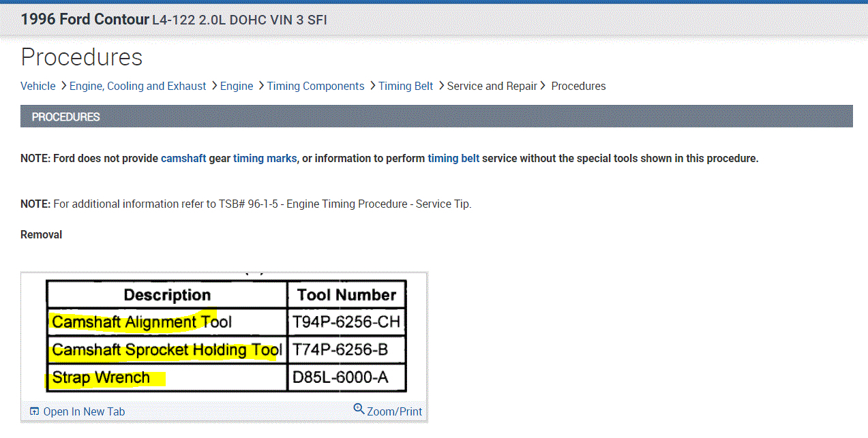
Task: Open the Timing Components breadcrumb
Action: pos(316,86)
